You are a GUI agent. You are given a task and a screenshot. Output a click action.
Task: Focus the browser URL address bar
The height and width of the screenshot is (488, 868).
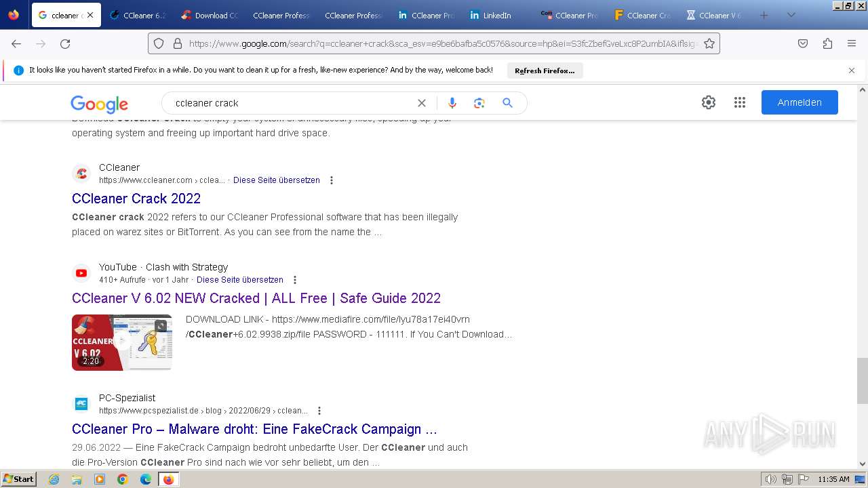(443, 43)
